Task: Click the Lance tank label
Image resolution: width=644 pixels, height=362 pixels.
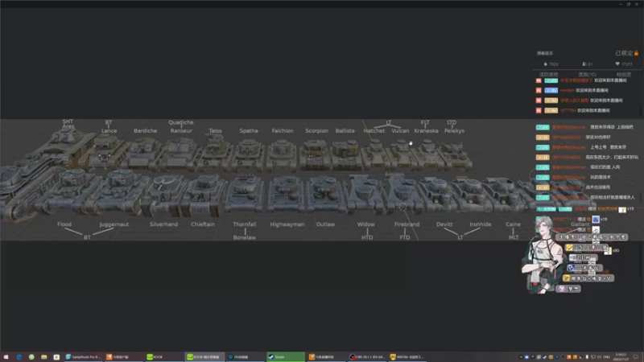Action: pos(109,131)
